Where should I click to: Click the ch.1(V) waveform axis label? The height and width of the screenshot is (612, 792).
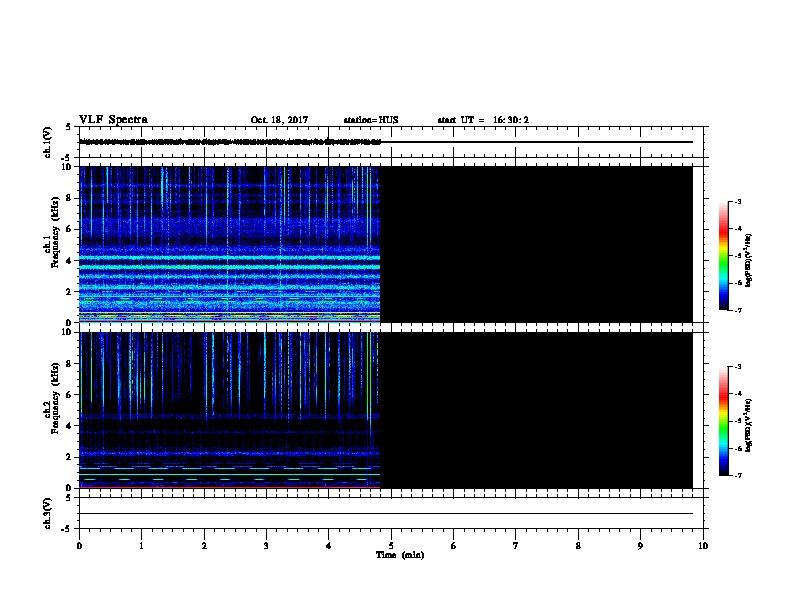(47, 142)
